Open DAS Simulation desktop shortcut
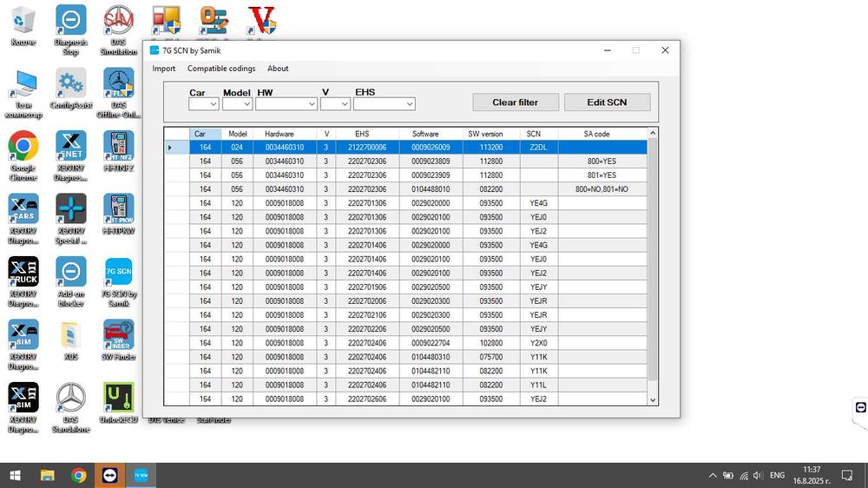The height and width of the screenshot is (488, 868). [118, 30]
